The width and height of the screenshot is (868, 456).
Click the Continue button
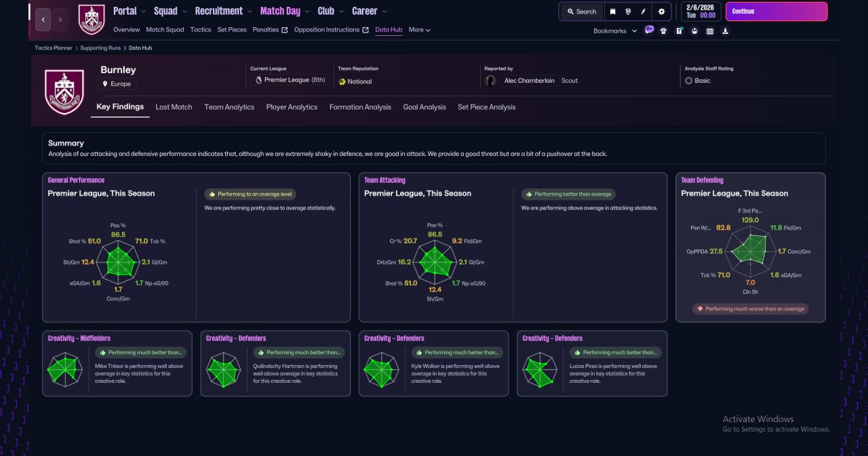(x=776, y=12)
